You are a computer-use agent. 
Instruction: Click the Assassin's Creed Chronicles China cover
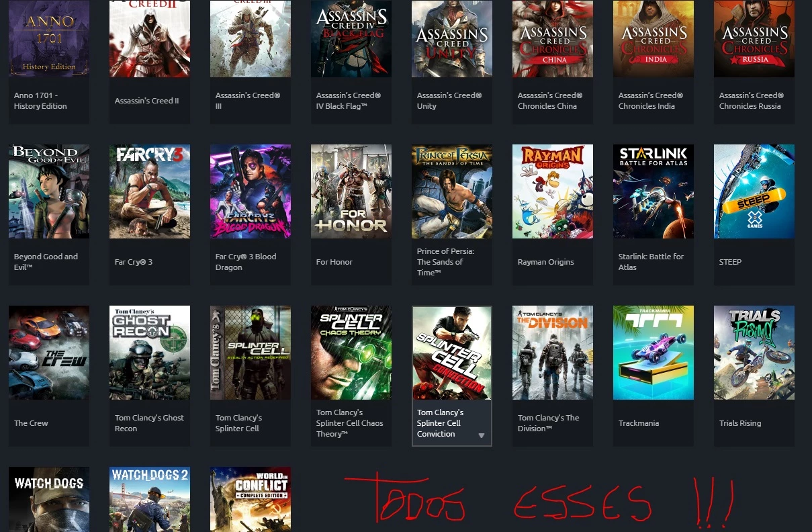(x=553, y=38)
